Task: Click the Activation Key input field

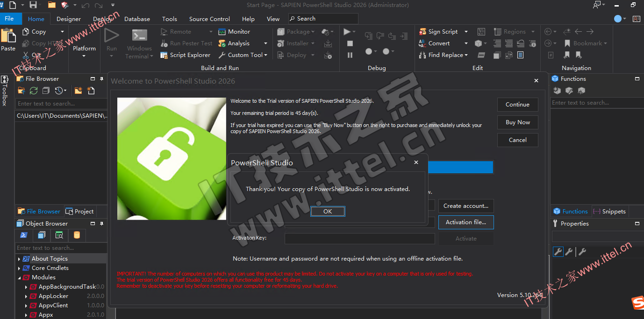Action: click(359, 239)
